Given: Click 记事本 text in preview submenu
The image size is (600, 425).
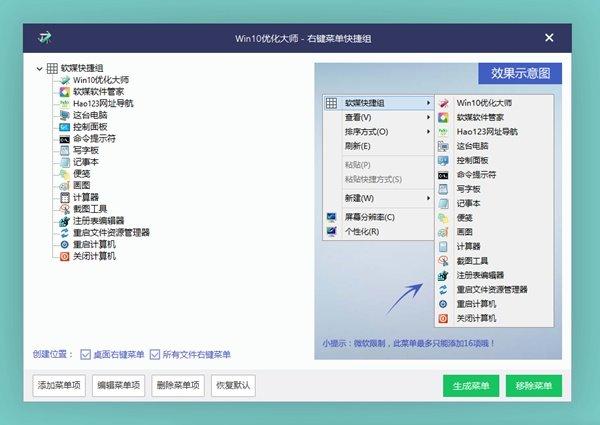Looking at the screenshot, I should (x=468, y=204).
